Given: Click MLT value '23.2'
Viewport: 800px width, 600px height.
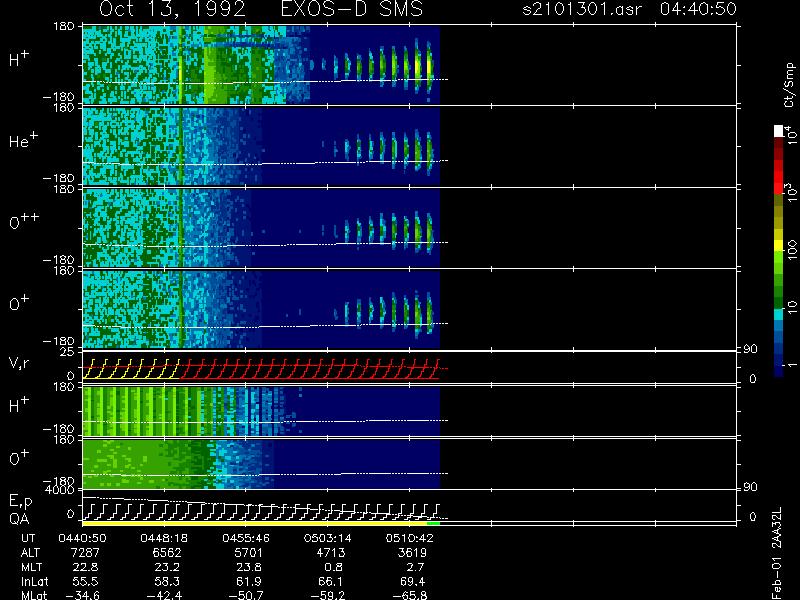Looking at the screenshot, I should pyautogui.click(x=167, y=567).
